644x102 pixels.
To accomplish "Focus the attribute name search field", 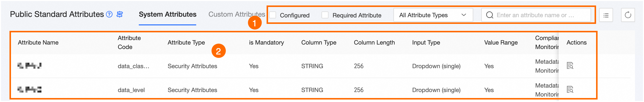I will tap(540, 15).
